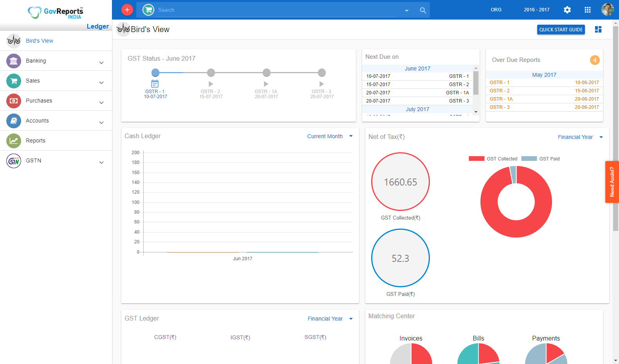Click the GSTR-3 timeline dot
Viewport: 619px width, 364px height.
(322, 72)
